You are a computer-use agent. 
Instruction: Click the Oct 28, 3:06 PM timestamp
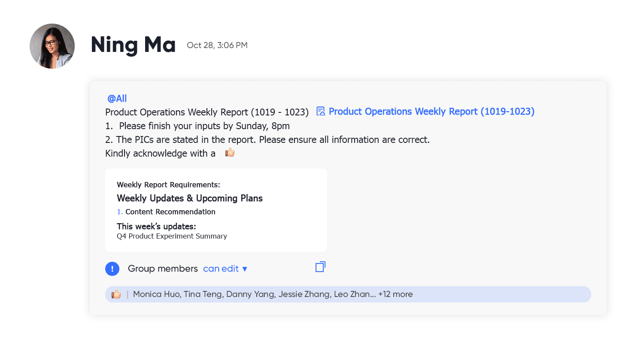point(217,45)
